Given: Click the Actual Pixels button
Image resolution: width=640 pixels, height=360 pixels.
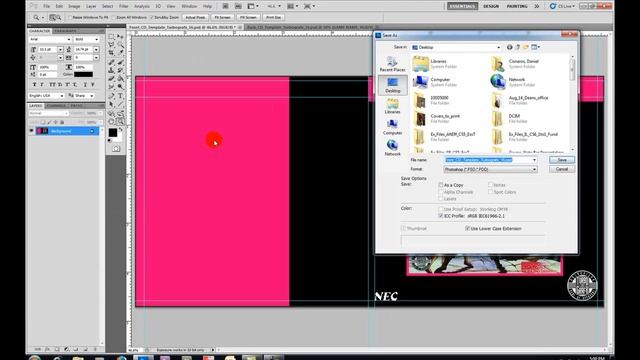Looking at the screenshot, I should [195, 18].
